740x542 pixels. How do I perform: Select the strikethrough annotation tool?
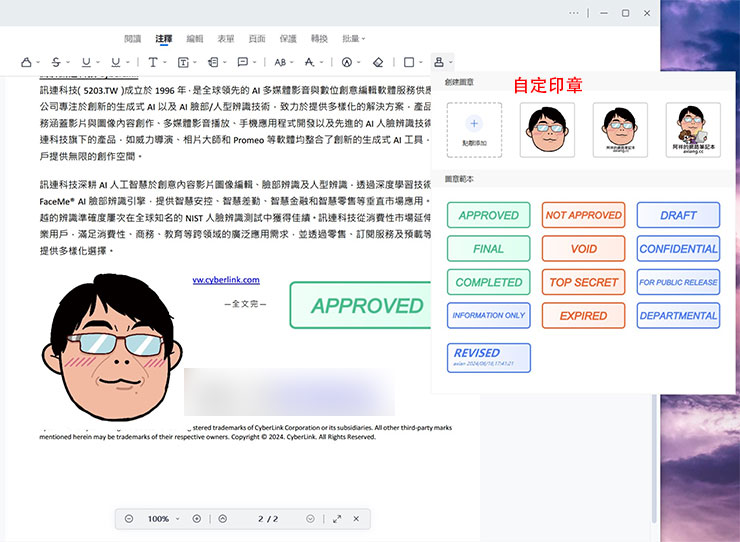[x=56, y=62]
